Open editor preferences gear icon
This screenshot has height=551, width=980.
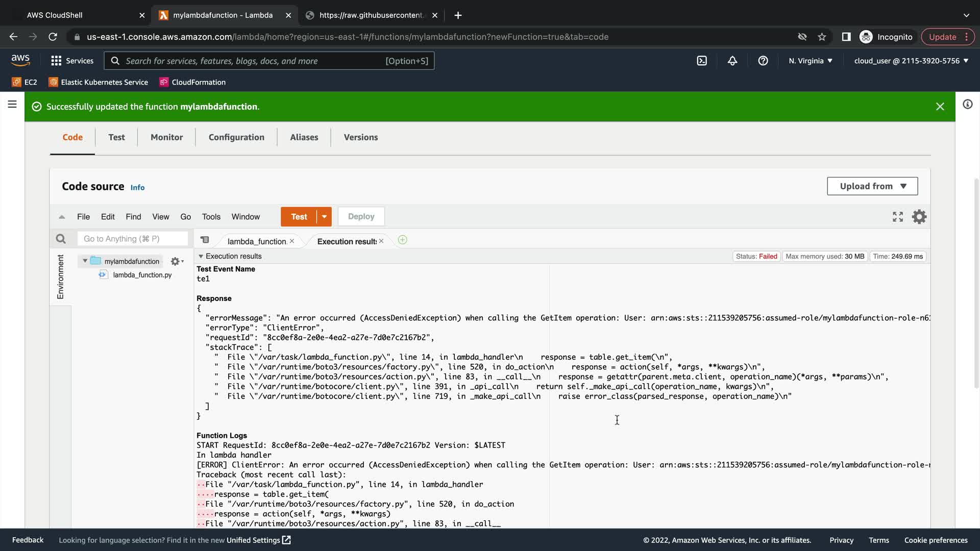click(919, 217)
